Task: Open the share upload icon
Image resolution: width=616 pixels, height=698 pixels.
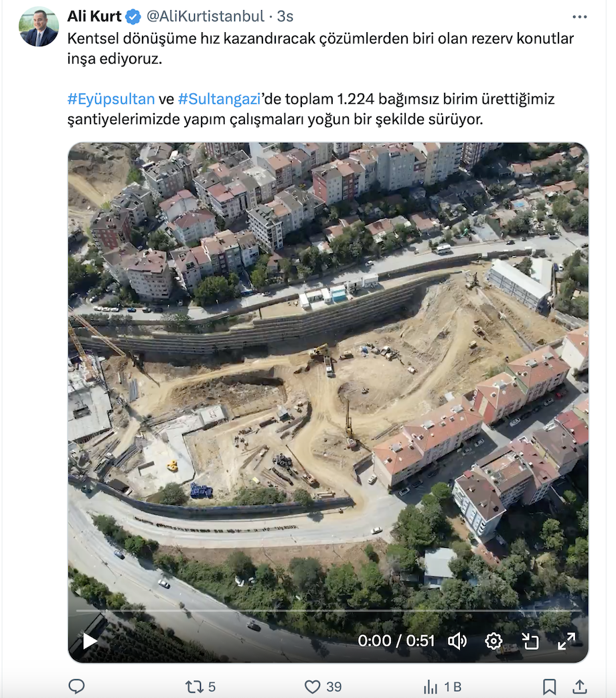Action: pyautogui.click(x=580, y=687)
